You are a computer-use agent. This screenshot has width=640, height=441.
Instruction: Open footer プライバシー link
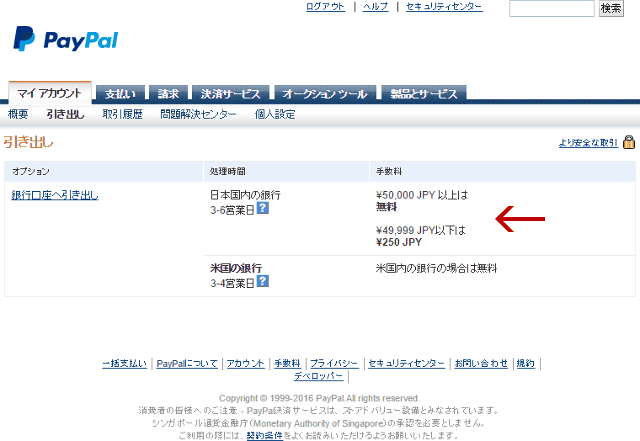(334, 363)
